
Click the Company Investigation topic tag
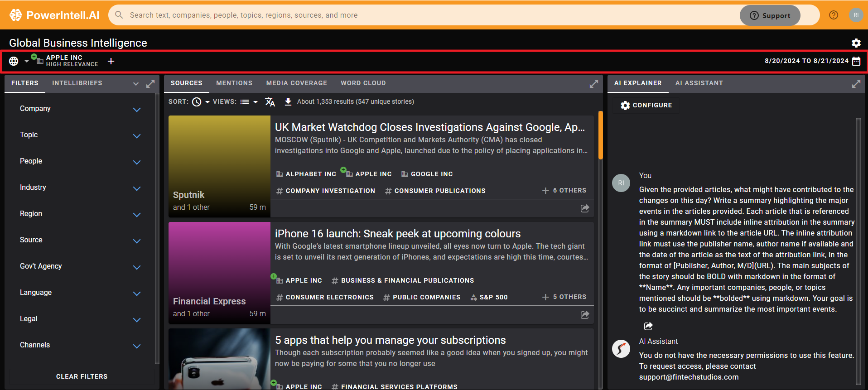[x=326, y=191]
